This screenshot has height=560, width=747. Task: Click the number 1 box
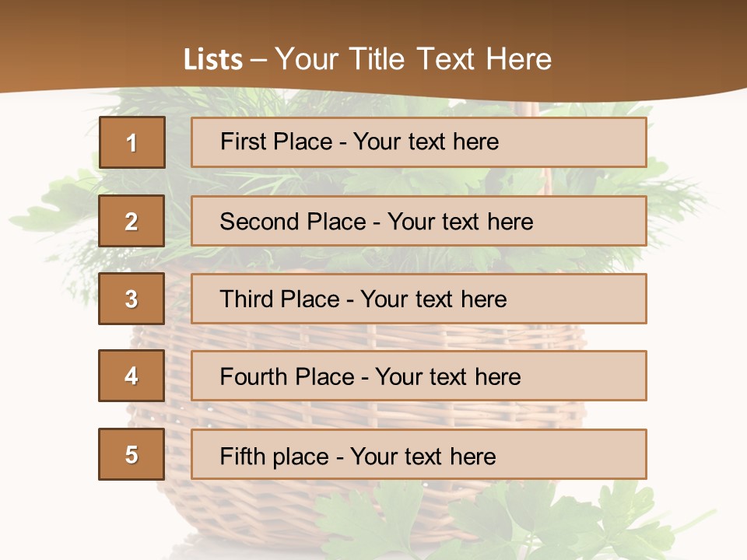132,142
